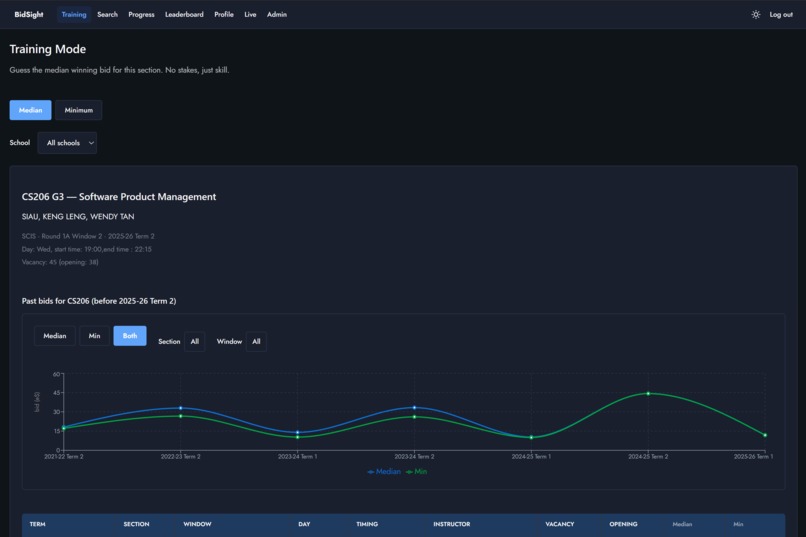Click the Vacancy: 45 (opening: 38) line
Image resolution: width=806 pixels, height=537 pixels.
60,262
